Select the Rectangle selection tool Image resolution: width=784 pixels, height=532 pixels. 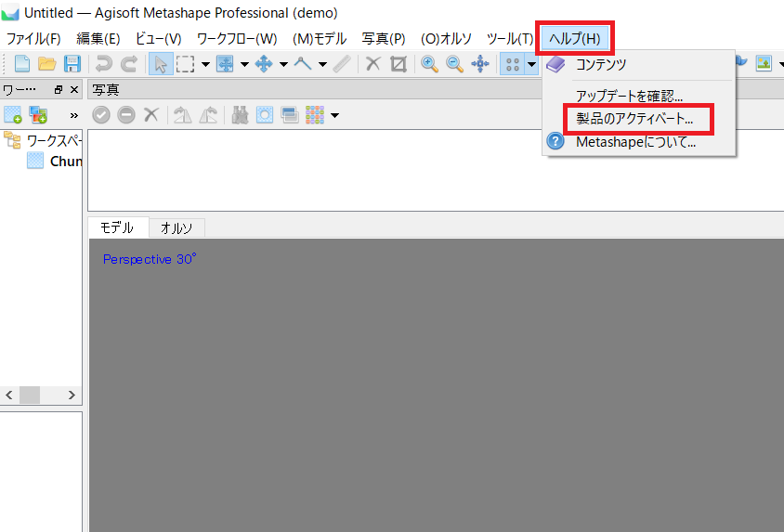pyautogui.click(x=185, y=64)
